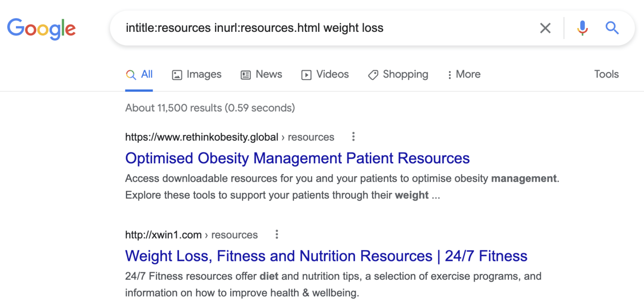Viewport: 644px width, 307px height.
Task: Start voice search with microphone icon
Action: pos(582,28)
